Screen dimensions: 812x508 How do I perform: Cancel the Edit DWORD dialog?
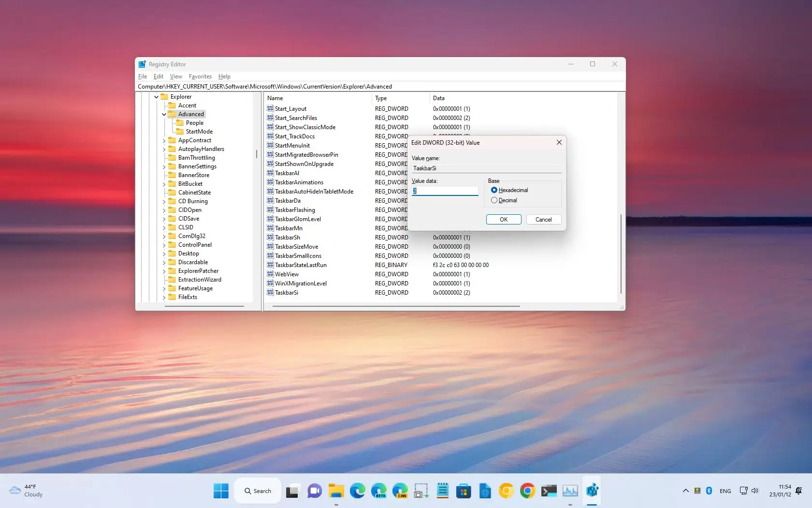tap(543, 220)
